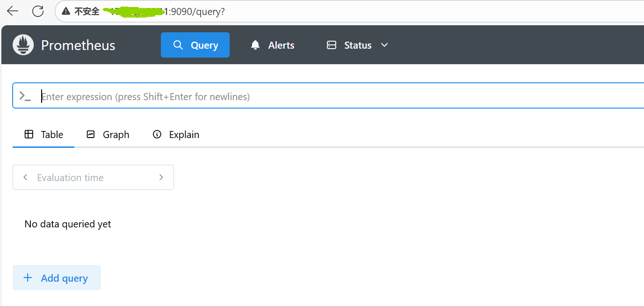Click the Add query button
The height and width of the screenshot is (306, 644).
57,277
